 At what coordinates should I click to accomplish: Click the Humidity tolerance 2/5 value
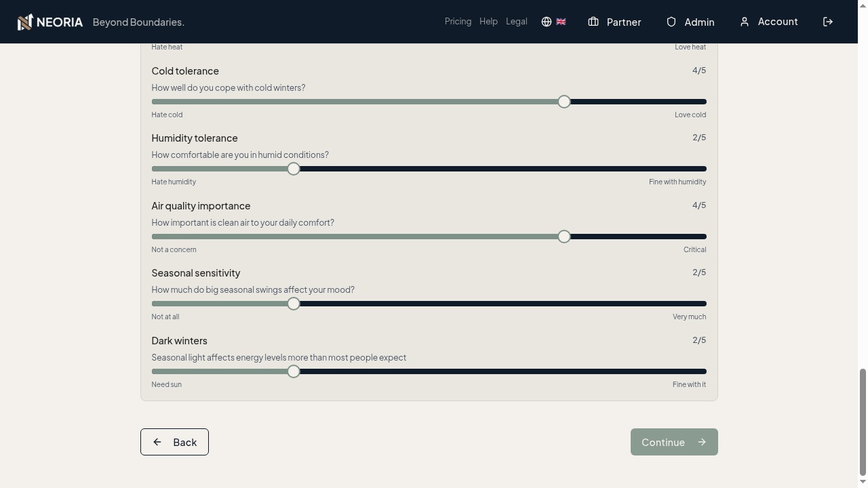[x=699, y=138]
